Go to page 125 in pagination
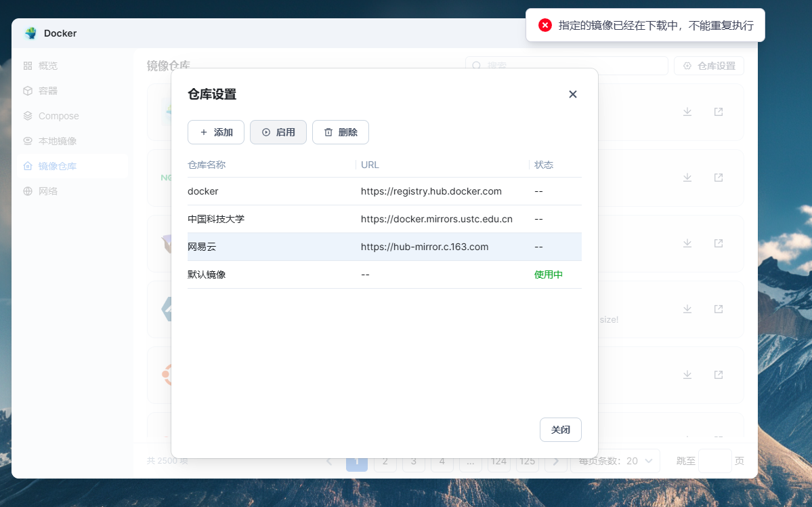The width and height of the screenshot is (812, 507). click(x=527, y=461)
